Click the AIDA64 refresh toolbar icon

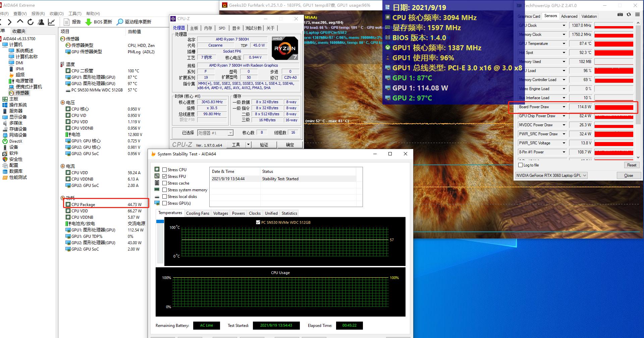pyautogui.click(x=31, y=22)
